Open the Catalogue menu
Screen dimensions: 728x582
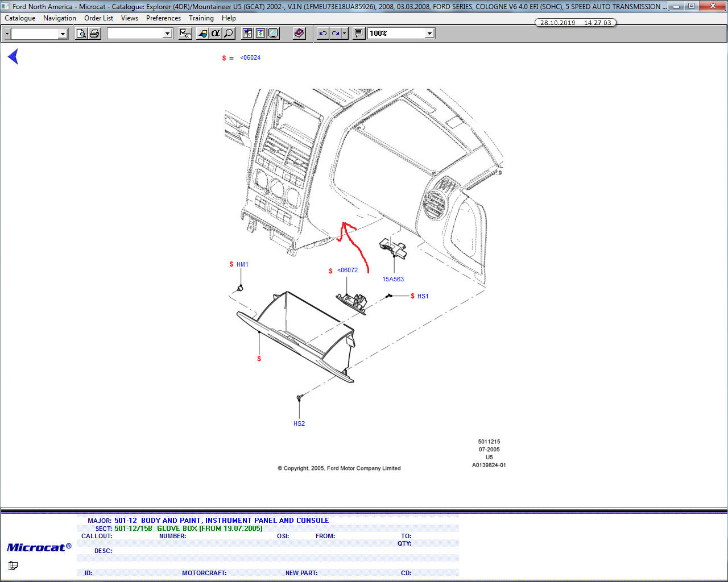pos(20,18)
